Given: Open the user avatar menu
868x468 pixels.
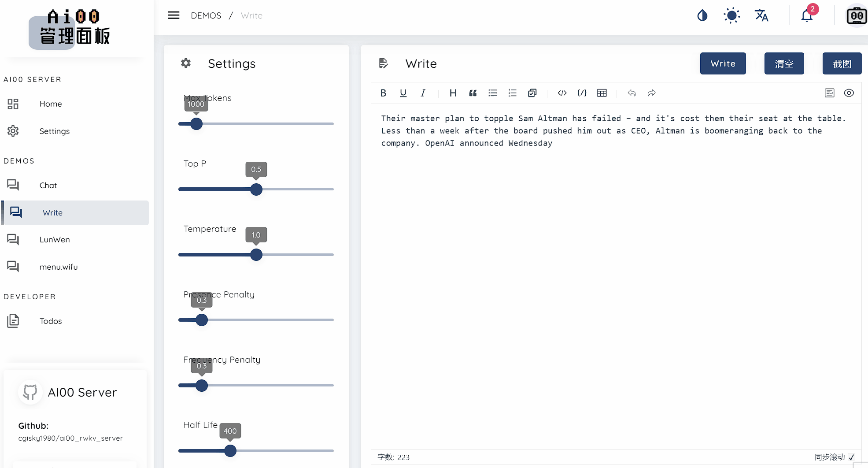Looking at the screenshot, I should pyautogui.click(x=857, y=16).
